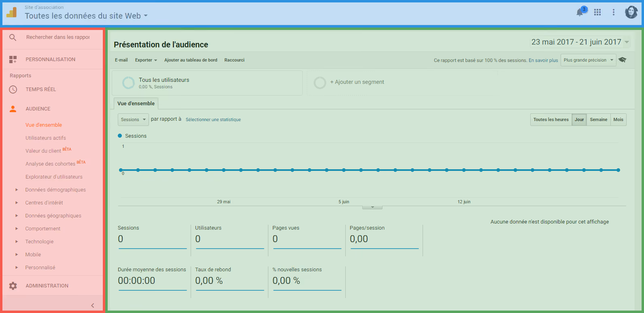Click the last data point on the sessions line
Viewport: 644px width, 313px height.
tap(618, 170)
